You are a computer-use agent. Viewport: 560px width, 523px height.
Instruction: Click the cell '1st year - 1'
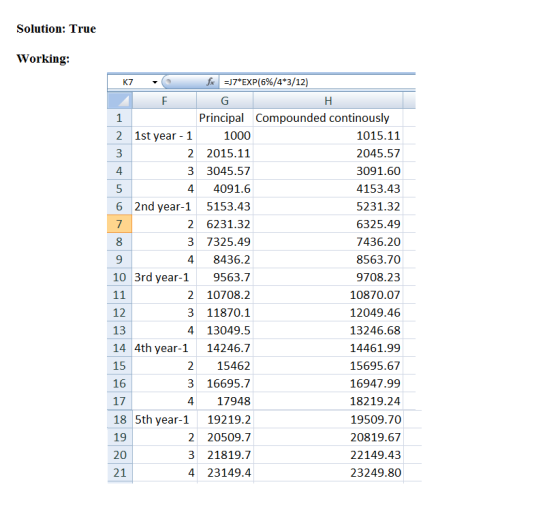point(164,135)
